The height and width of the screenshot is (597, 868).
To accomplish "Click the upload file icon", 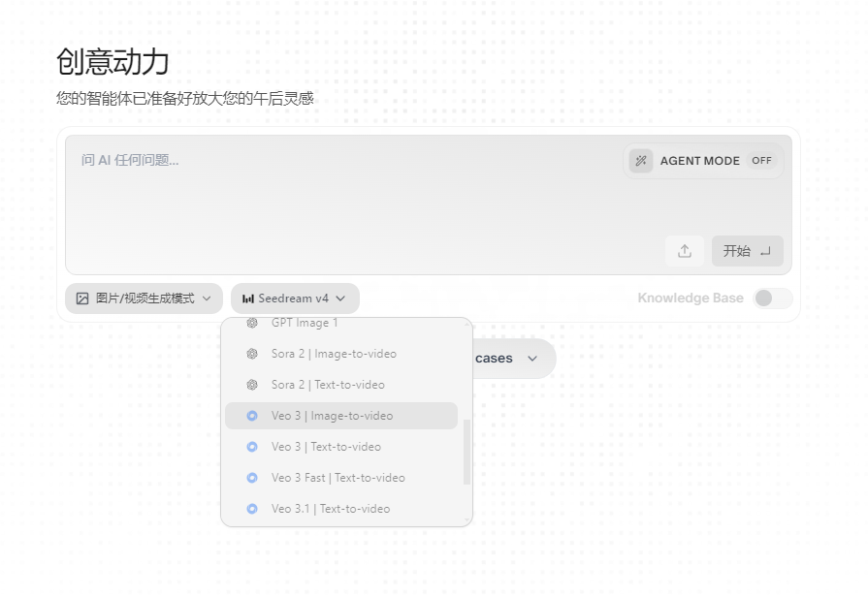I will [685, 251].
